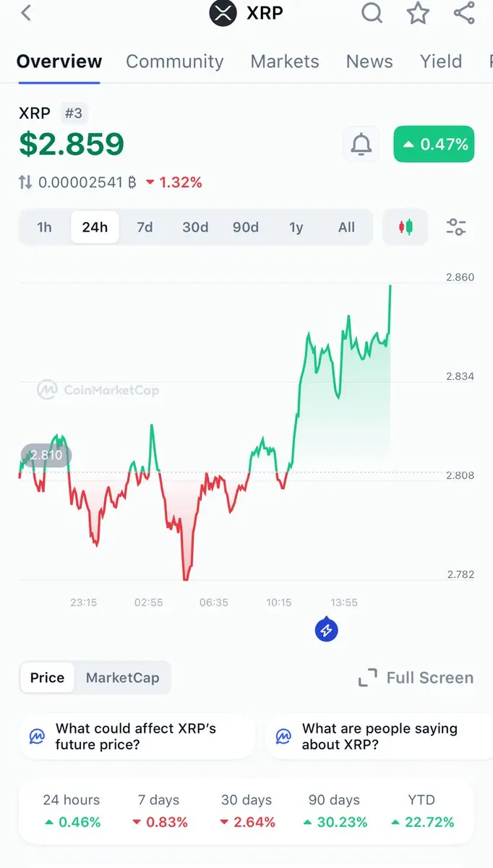
Task: Ask what could affect XRP's future price
Action: coord(137,736)
